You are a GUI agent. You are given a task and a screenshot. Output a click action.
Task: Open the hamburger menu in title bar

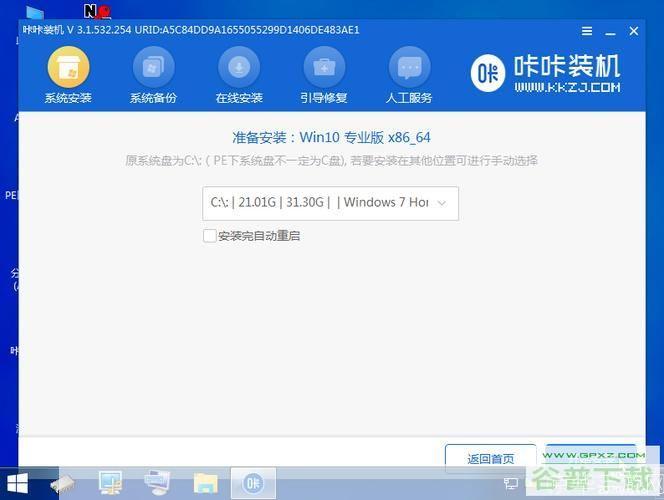pos(587,31)
